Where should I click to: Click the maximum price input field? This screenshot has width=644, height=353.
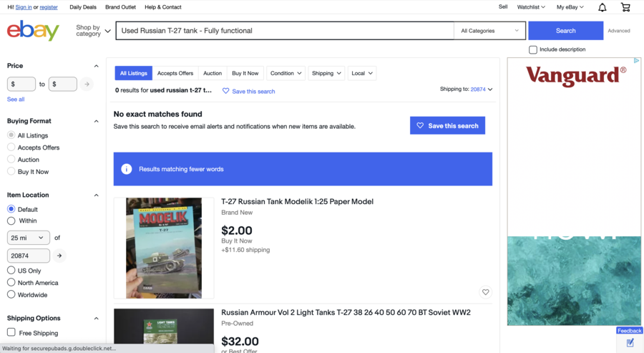pos(63,84)
